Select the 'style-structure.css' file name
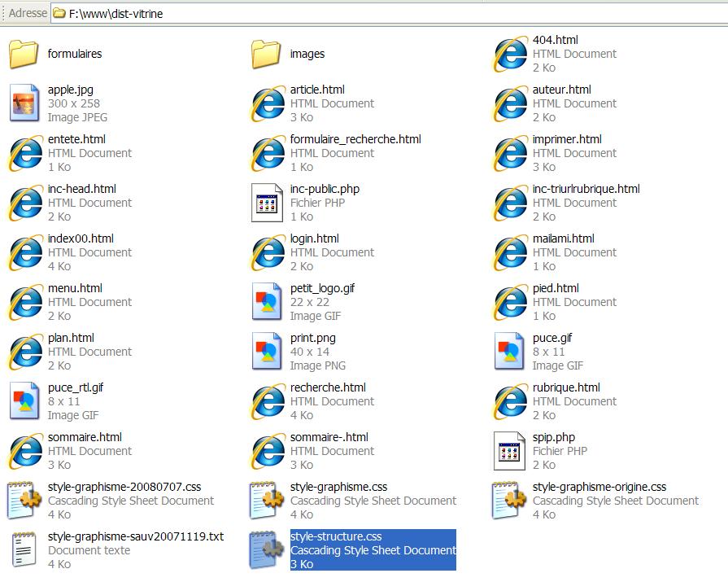 [x=336, y=536]
